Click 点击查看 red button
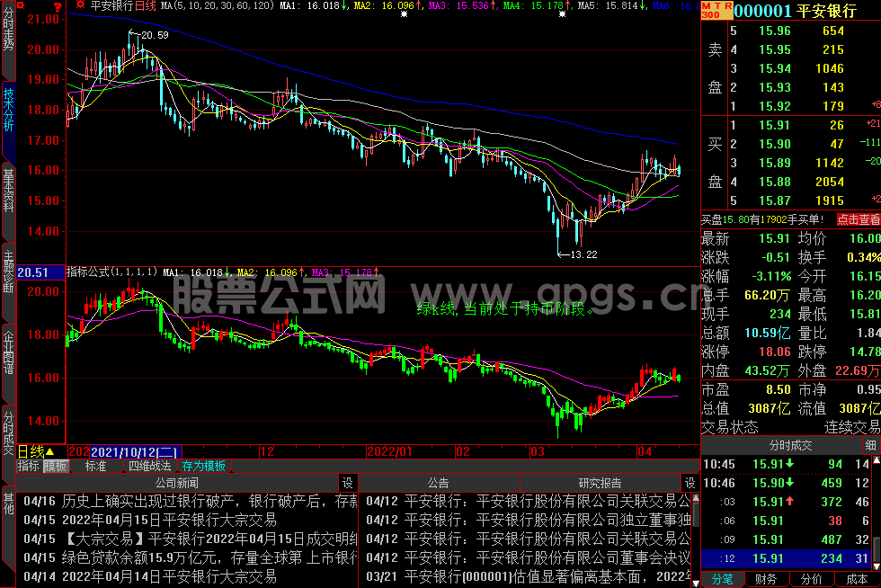This screenshot has width=881, height=588. (x=858, y=219)
